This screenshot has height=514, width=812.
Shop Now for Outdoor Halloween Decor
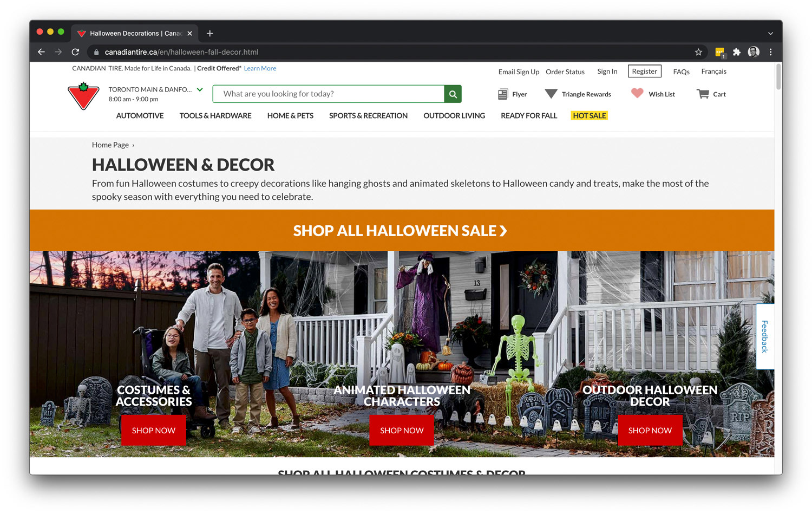[x=650, y=430]
